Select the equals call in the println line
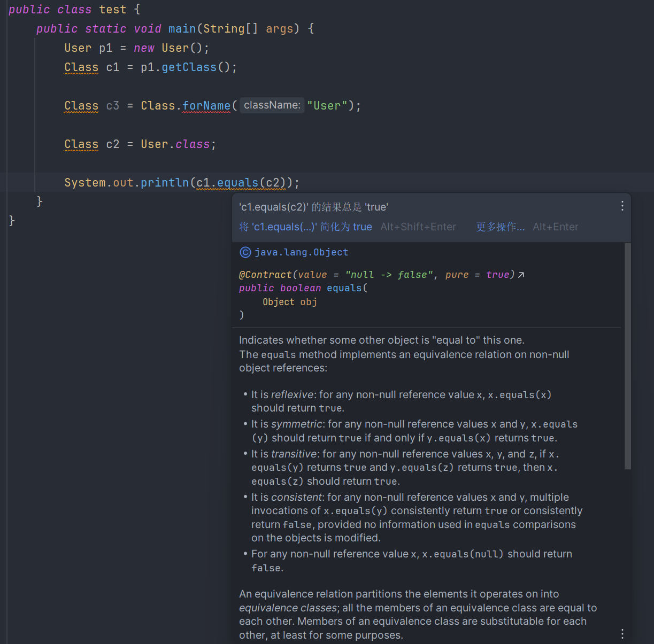This screenshot has width=654, height=644. click(x=237, y=183)
